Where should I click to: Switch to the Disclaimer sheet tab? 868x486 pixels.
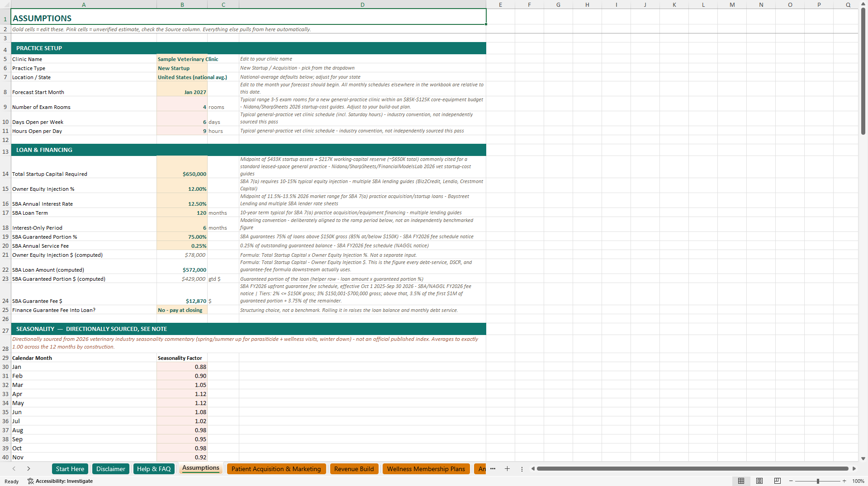(110, 469)
